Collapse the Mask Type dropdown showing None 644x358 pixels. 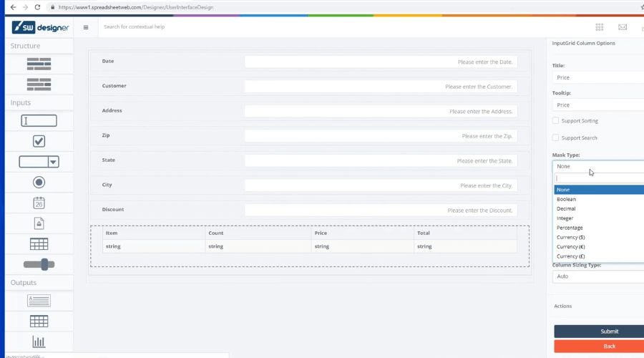pos(598,166)
